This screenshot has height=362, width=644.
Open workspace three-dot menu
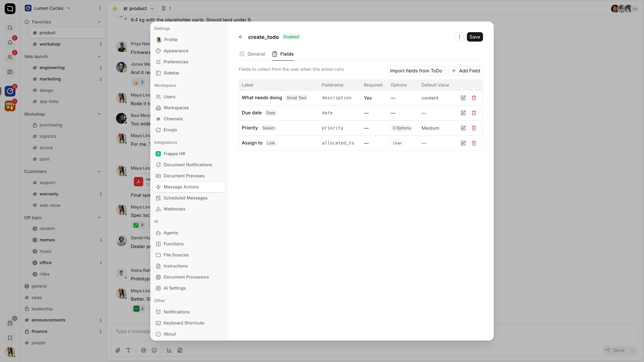point(100,8)
